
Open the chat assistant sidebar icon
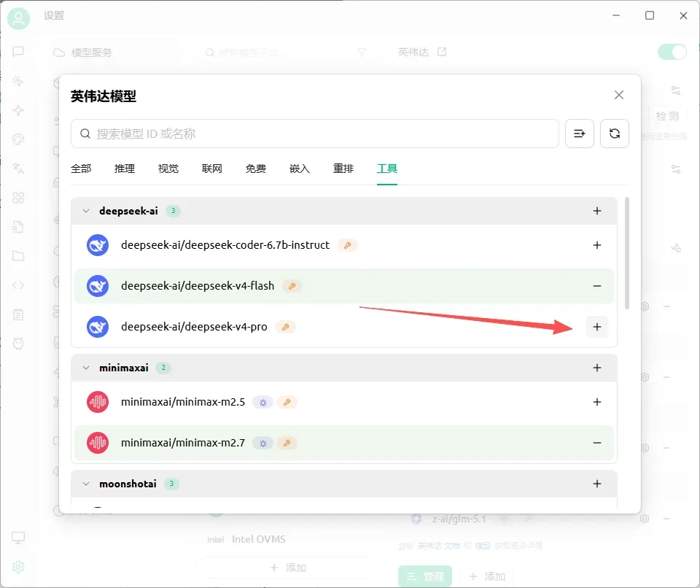click(x=18, y=52)
